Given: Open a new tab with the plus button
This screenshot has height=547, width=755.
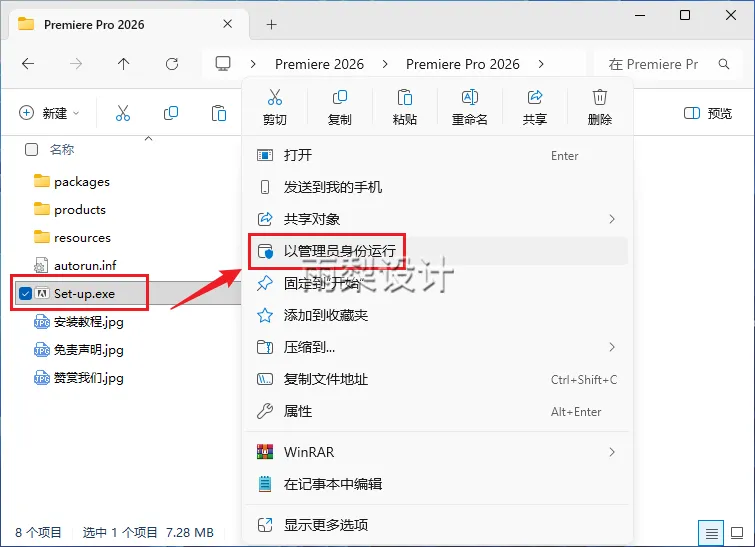Looking at the screenshot, I should coord(272,25).
